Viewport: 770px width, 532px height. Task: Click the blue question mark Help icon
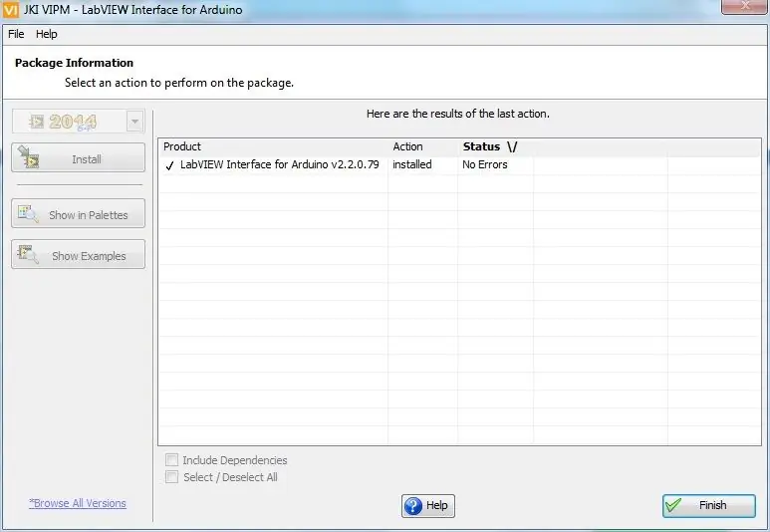[413, 505]
